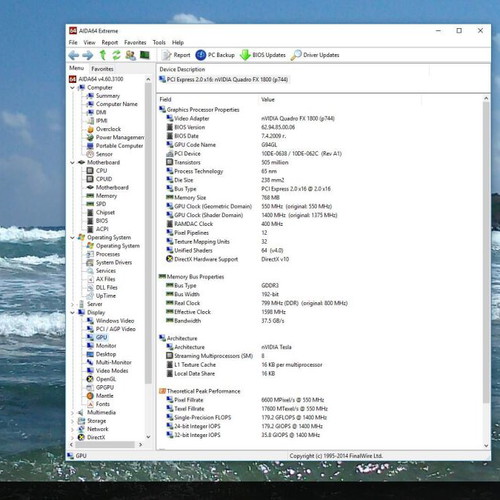500x500 pixels.
Task: Select the Chipset tree item
Action: tap(105, 212)
